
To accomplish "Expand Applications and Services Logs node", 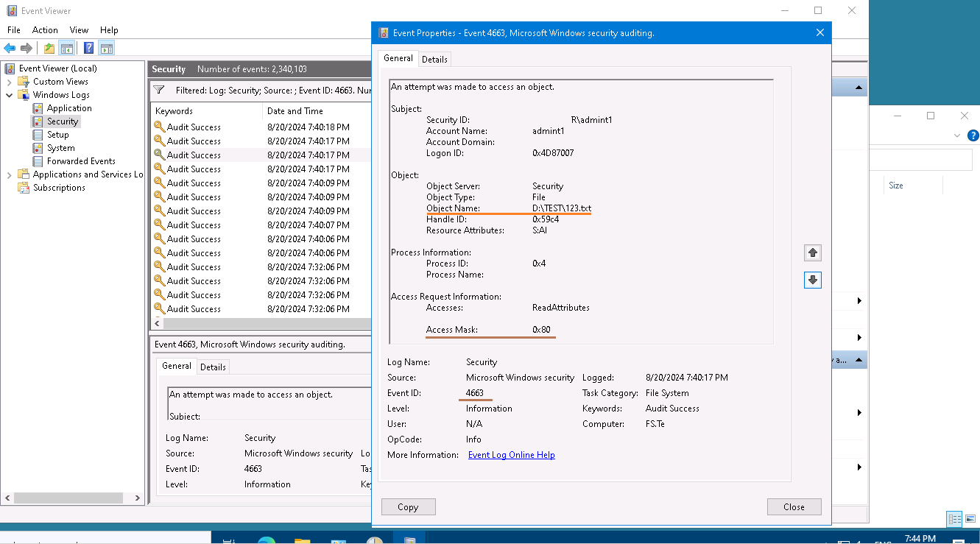I will click(x=10, y=174).
